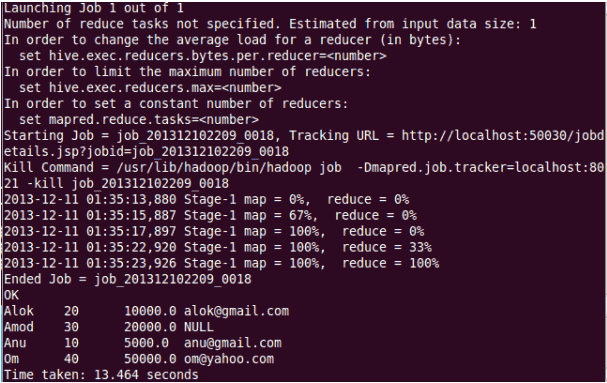
Task: Click the reduce = 33% progress line
Action: [x=218, y=247]
